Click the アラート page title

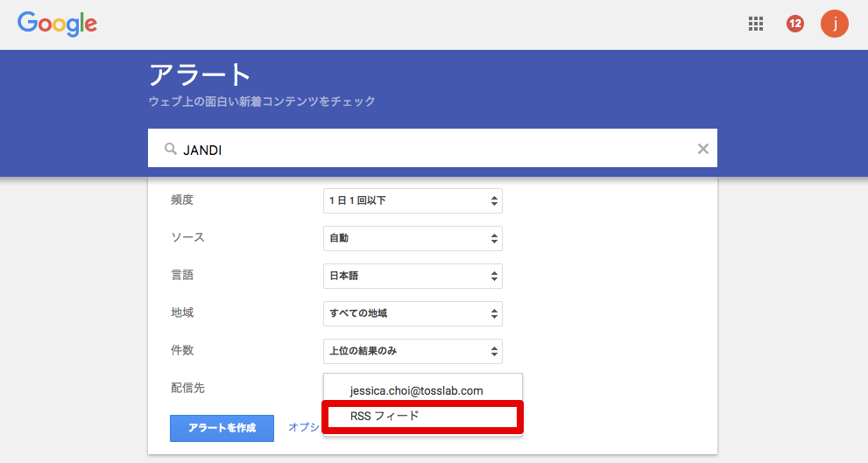(201, 74)
